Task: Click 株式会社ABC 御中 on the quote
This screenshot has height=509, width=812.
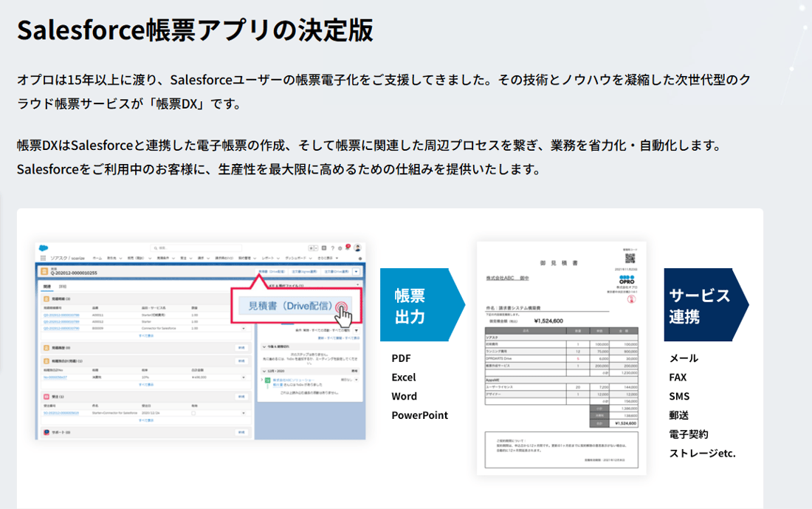Action: (x=508, y=279)
